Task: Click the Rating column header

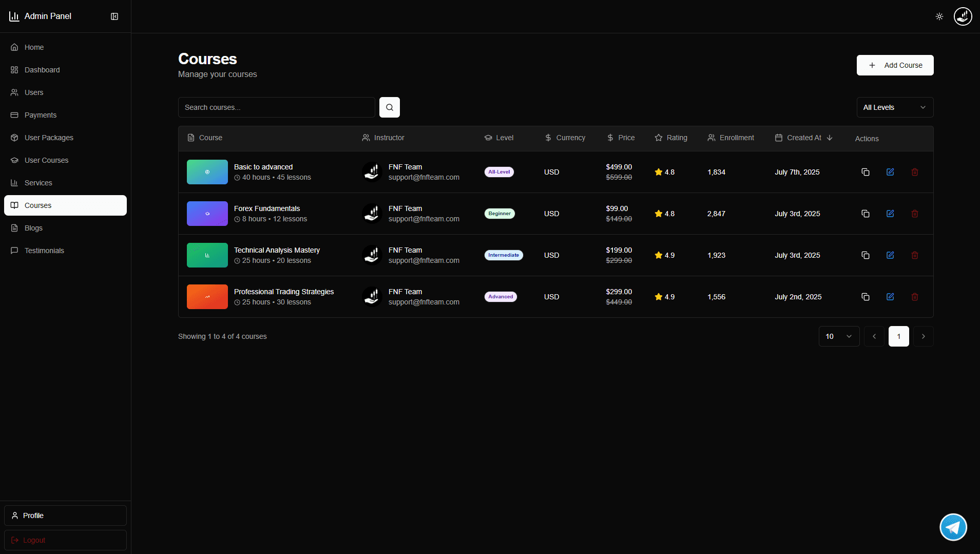Action: [671, 138]
